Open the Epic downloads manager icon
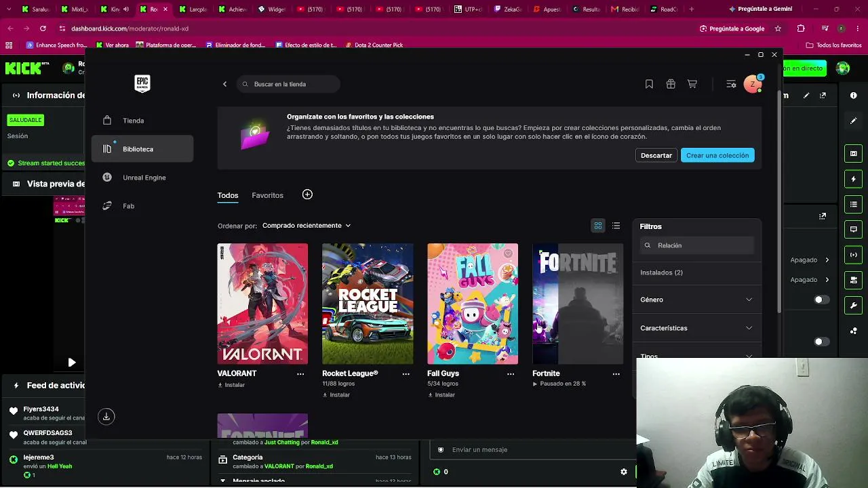868x488 pixels. tap(106, 416)
